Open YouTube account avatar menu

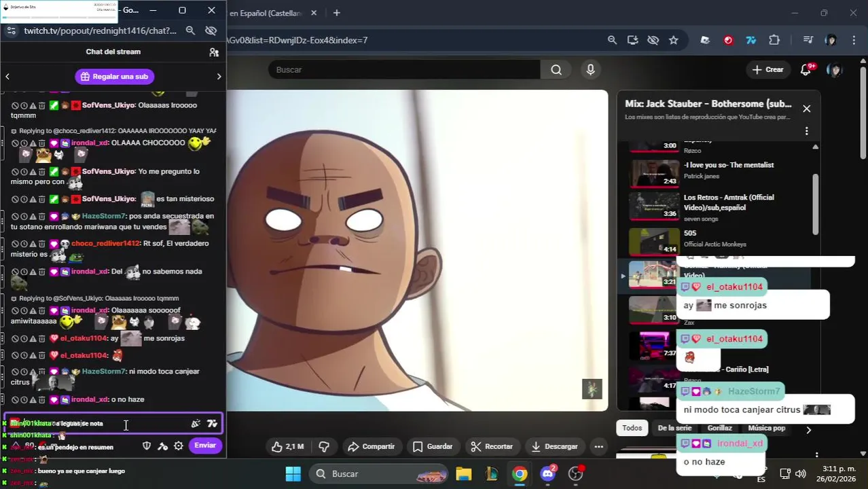[x=835, y=70]
